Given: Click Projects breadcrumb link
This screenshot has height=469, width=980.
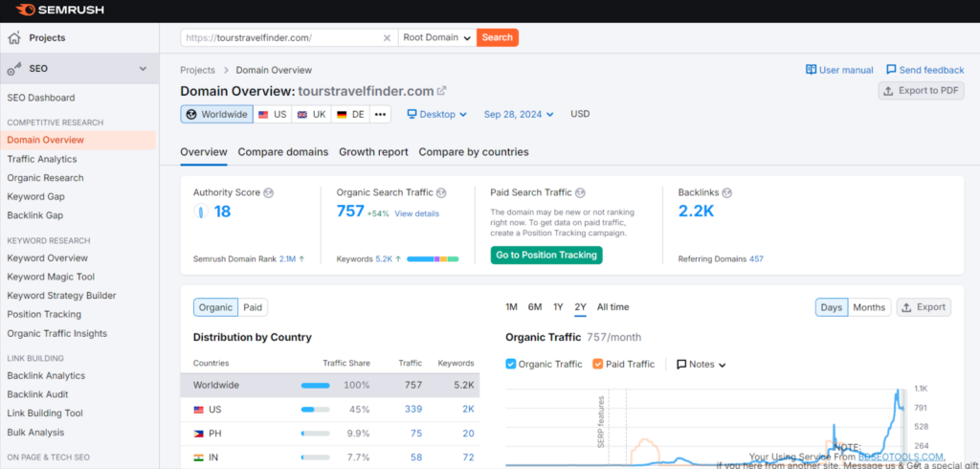Looking at the screenshot, I should [x=197, y=70].
